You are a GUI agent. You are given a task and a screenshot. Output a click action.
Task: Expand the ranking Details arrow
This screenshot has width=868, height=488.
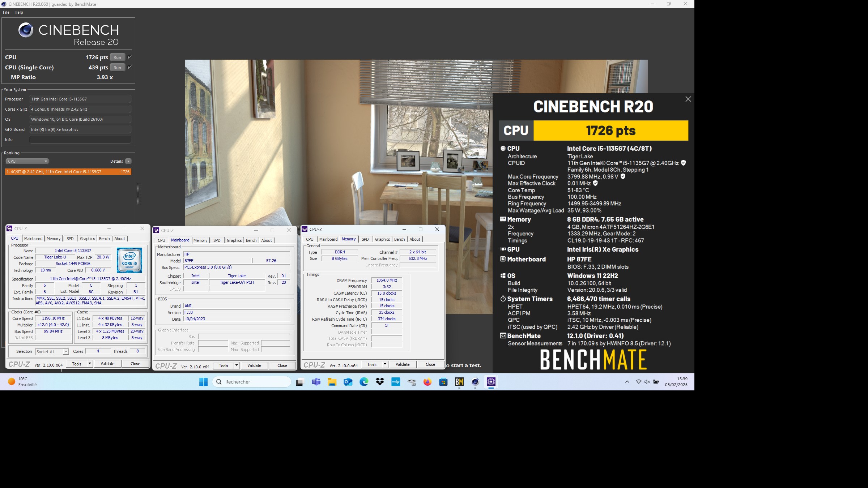pyautogui.click(x=128, y=161)
